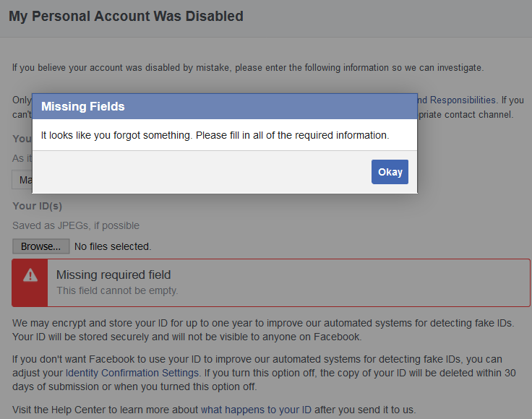Image resolution: width=532 pixels, height=419 pixels.
Task: Click the "We may encrypt and store" paragraph
Action: pos(263,329)
